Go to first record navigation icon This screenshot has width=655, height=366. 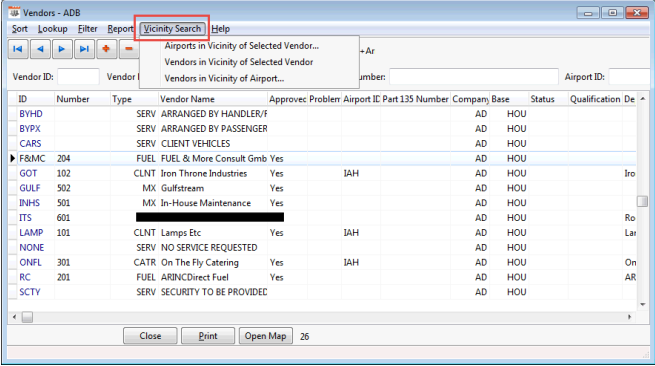click(x=18, y=49)
